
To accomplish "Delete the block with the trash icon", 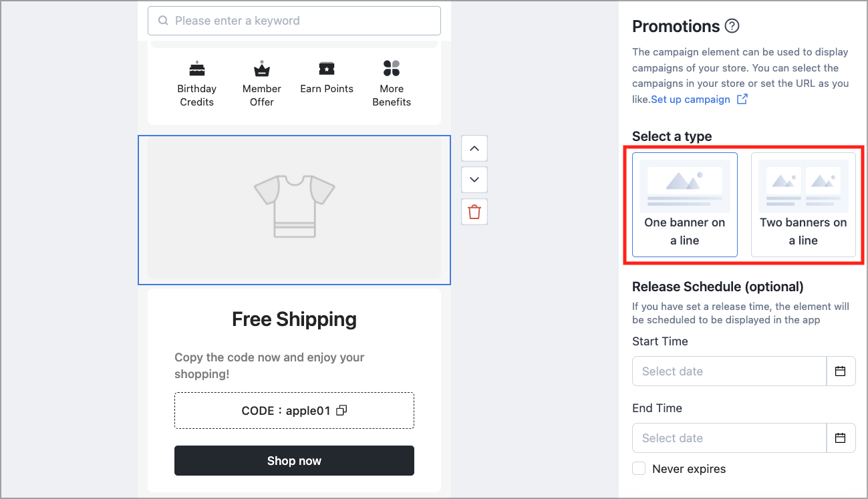I will tap(474, 212).
